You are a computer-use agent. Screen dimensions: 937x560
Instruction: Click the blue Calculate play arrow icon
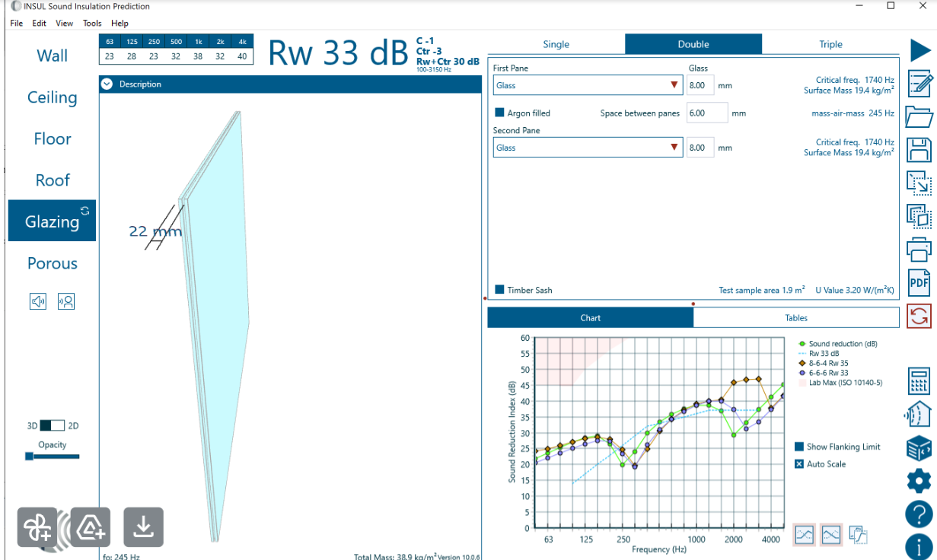pyautogui.click(x=919, y=50)
